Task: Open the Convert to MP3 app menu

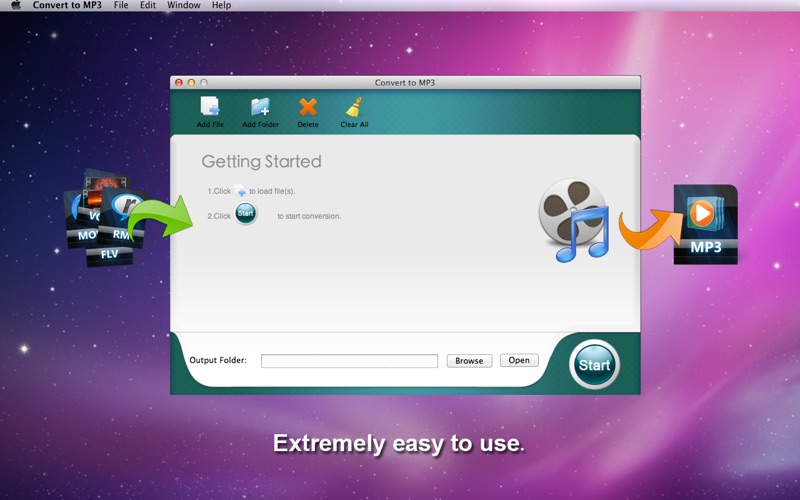Action: tap(67, 5)
